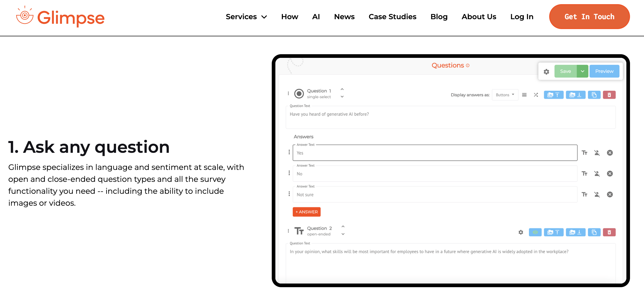Duplicate Question 1 with copy icon
The image size is (644, 303).
coord(594,95)
